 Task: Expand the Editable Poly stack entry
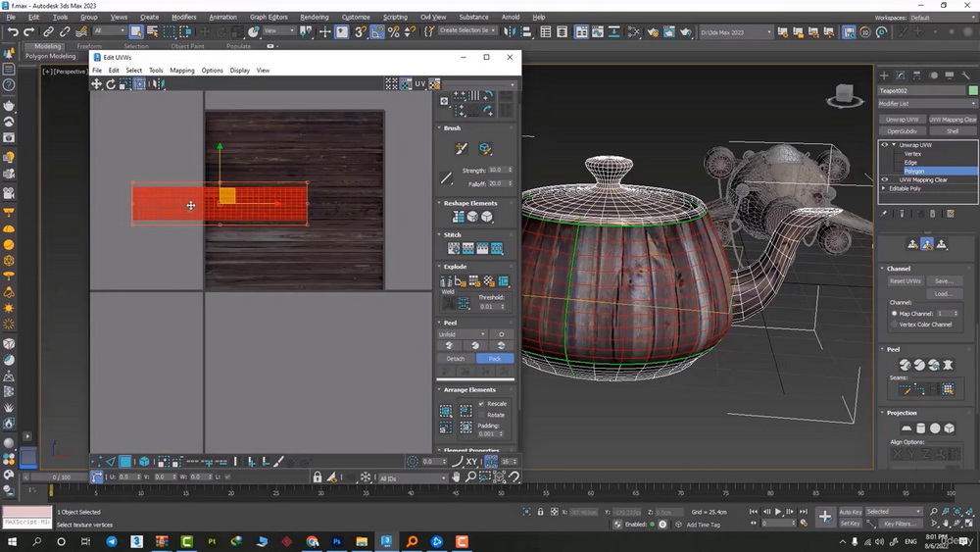point(884,188)
